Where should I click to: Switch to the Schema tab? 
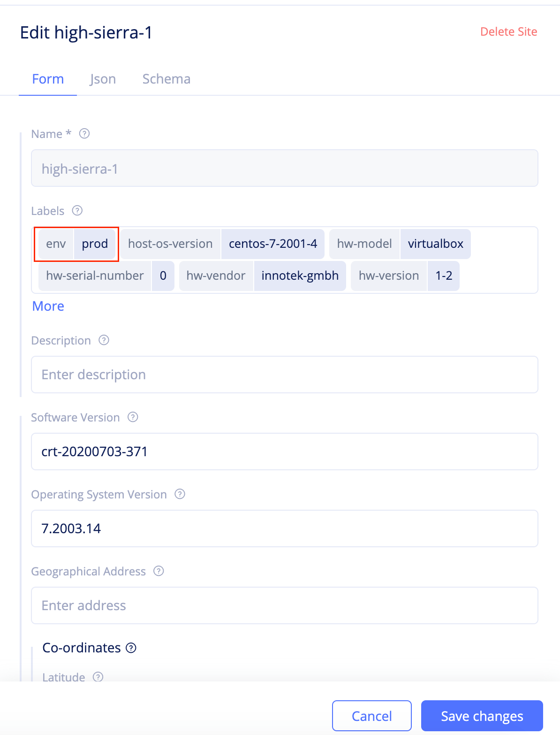coord(166,79)
